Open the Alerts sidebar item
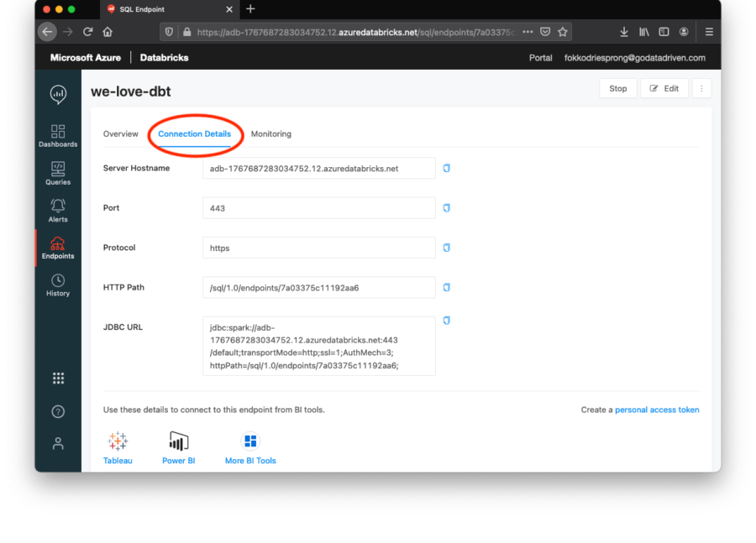756x543 pixels. coord(58,211)
